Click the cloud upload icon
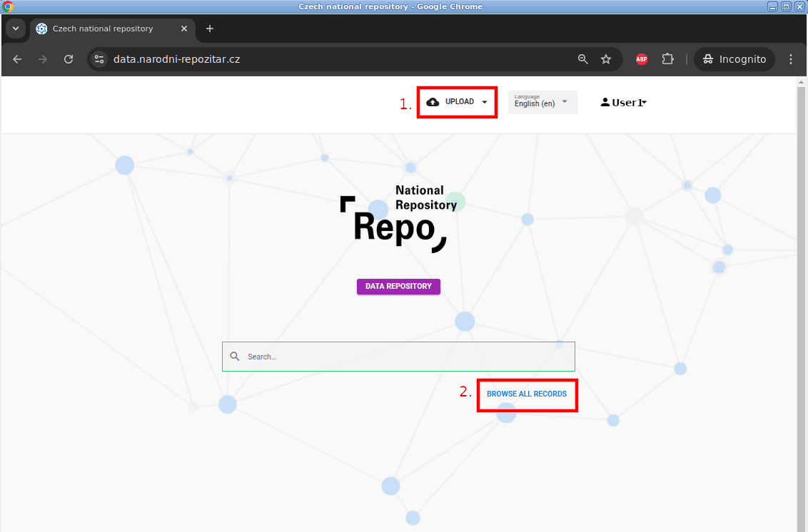 433,102
